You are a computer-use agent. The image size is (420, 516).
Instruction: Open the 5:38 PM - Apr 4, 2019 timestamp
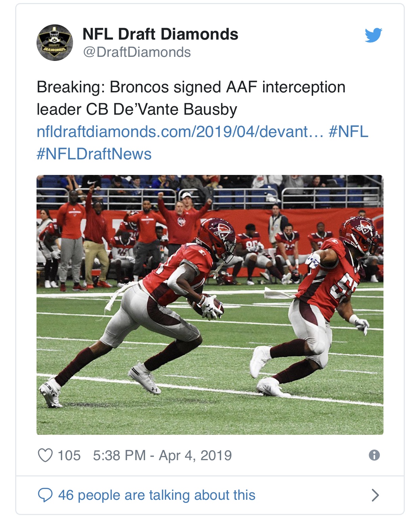click(162, 455)
